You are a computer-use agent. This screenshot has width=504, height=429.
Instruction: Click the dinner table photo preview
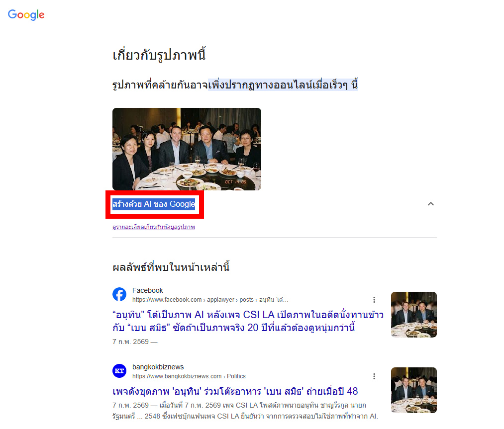tap(187, 149)
